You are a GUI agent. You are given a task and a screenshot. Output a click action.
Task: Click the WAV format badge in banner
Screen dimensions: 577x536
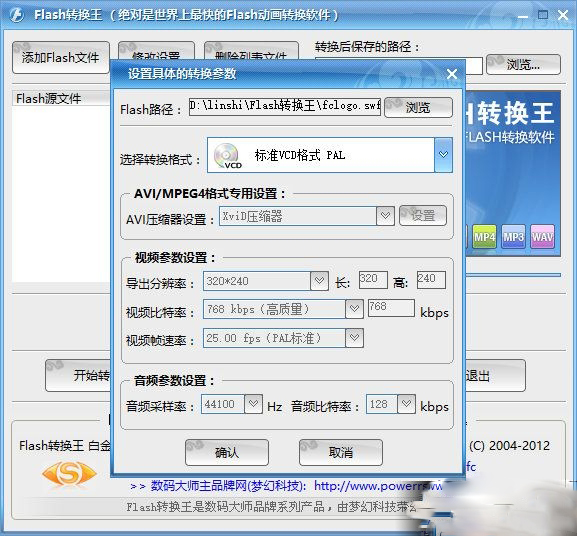coord(542,237)
